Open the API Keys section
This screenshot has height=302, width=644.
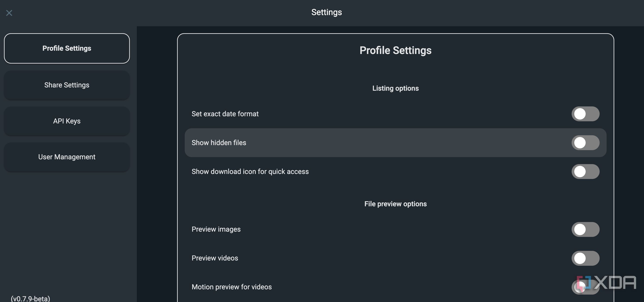point(67,121)
